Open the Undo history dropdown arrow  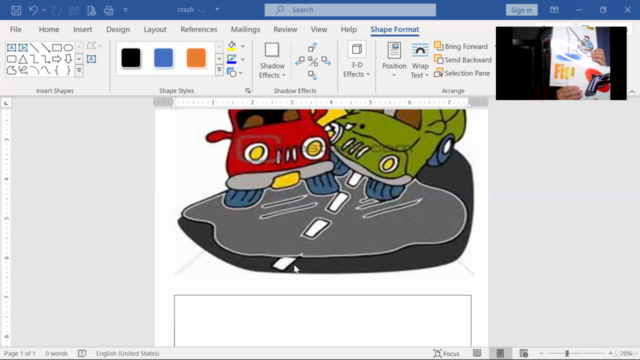click(x=44, y=10)
